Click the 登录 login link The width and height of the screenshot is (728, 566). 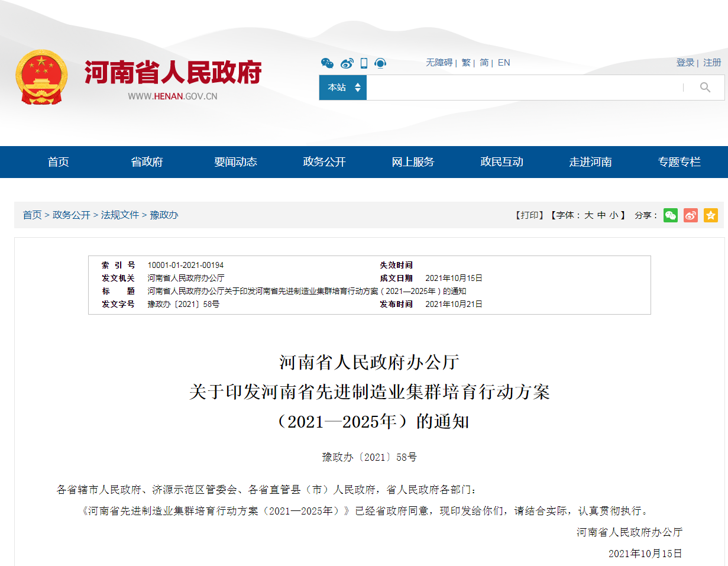tap(685, 63)
